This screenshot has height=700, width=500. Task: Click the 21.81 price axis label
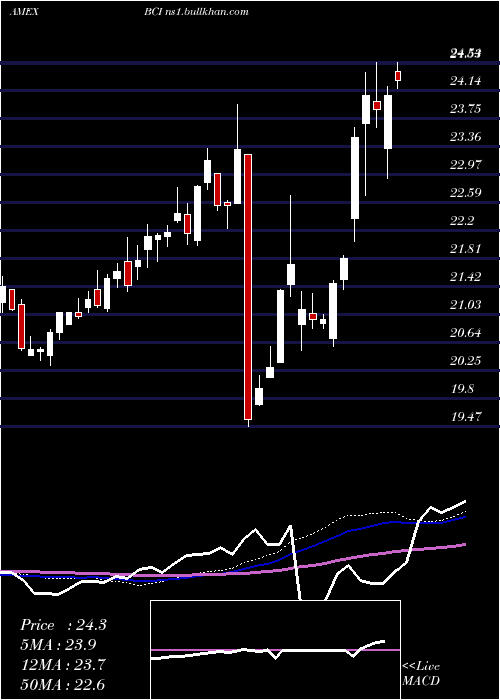coord(466,249)
